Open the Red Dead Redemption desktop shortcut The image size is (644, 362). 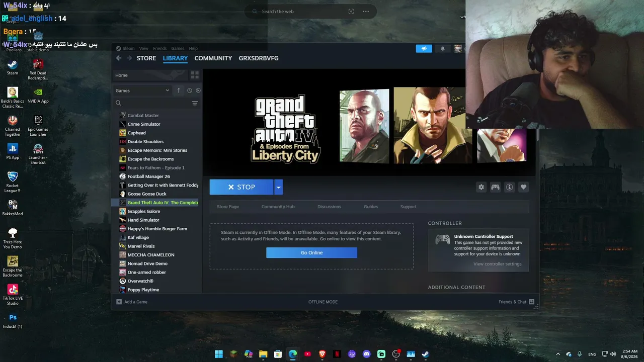38,70
